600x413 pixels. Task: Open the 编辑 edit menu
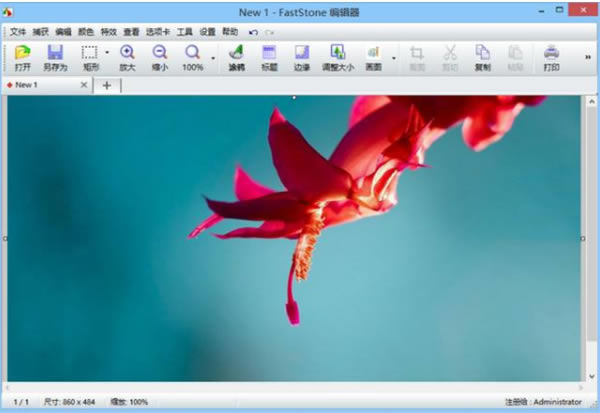63,32
